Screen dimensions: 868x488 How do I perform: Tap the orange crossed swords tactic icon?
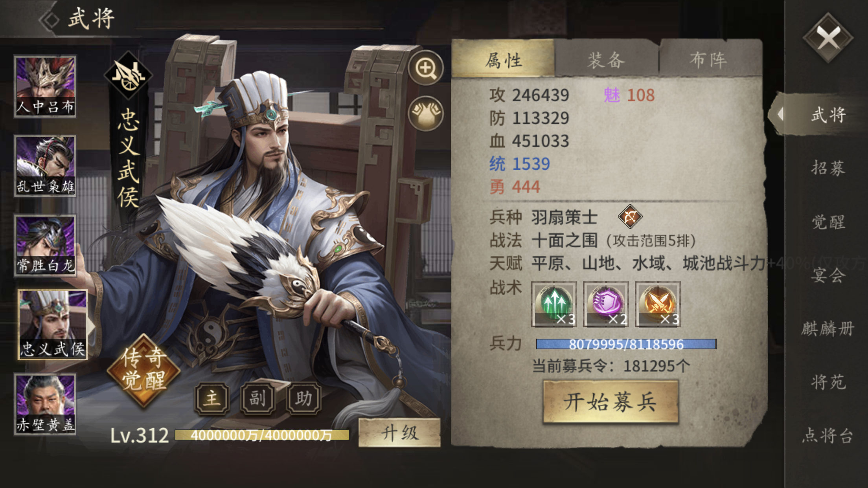pos(658,304)
